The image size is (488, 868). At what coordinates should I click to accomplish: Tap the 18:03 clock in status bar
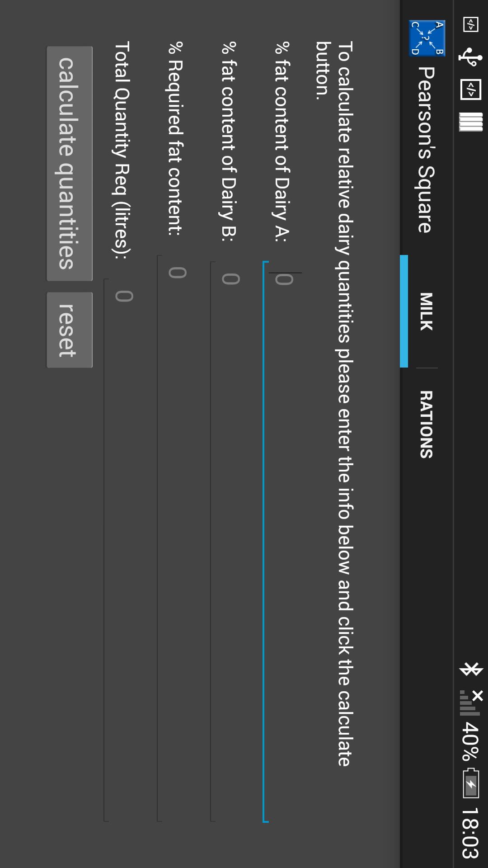[471, 833]
